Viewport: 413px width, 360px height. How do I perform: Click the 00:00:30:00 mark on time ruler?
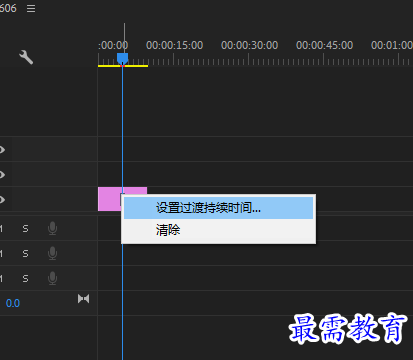249,45
